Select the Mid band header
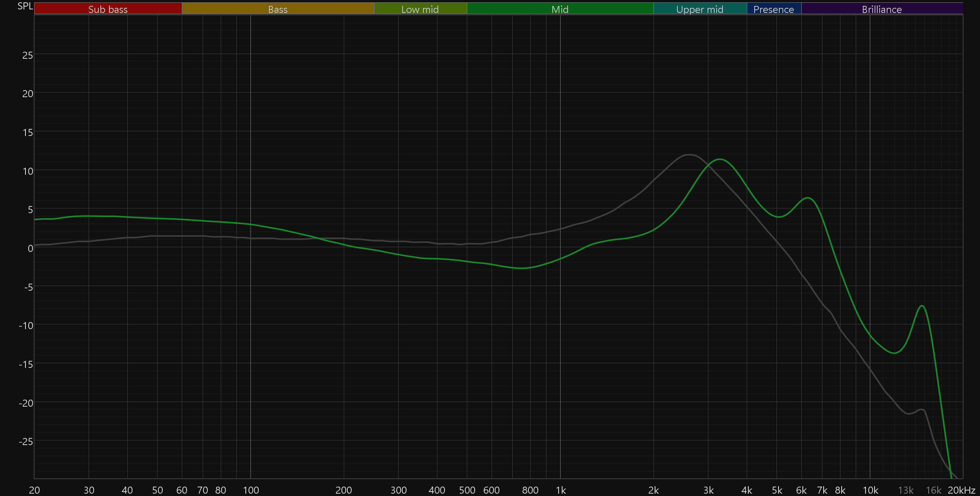This screenshot has height=496, width=980. [560, 9]
